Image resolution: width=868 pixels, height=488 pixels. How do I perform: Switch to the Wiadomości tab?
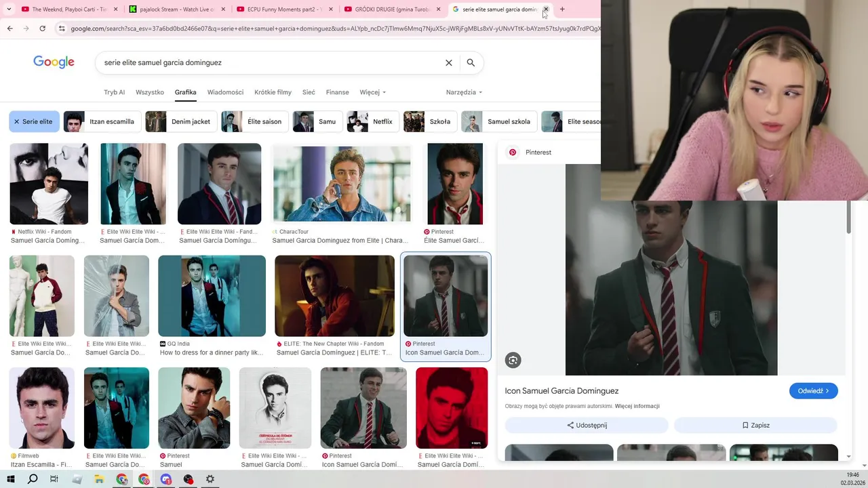(225, 92)
